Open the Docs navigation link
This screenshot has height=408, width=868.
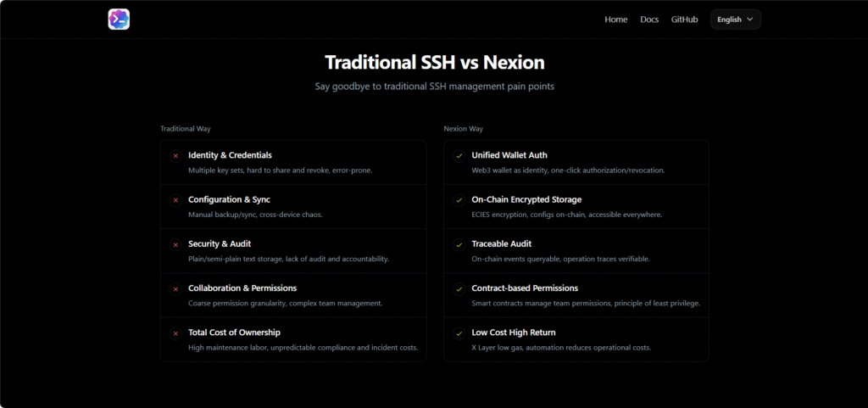(649, 20)
